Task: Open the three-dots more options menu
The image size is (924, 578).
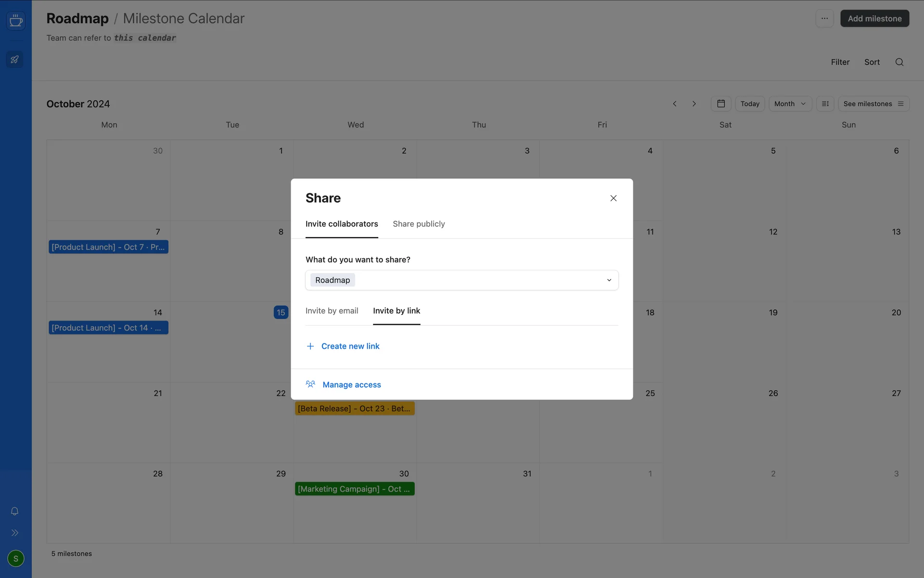Action: click(824, 19)
